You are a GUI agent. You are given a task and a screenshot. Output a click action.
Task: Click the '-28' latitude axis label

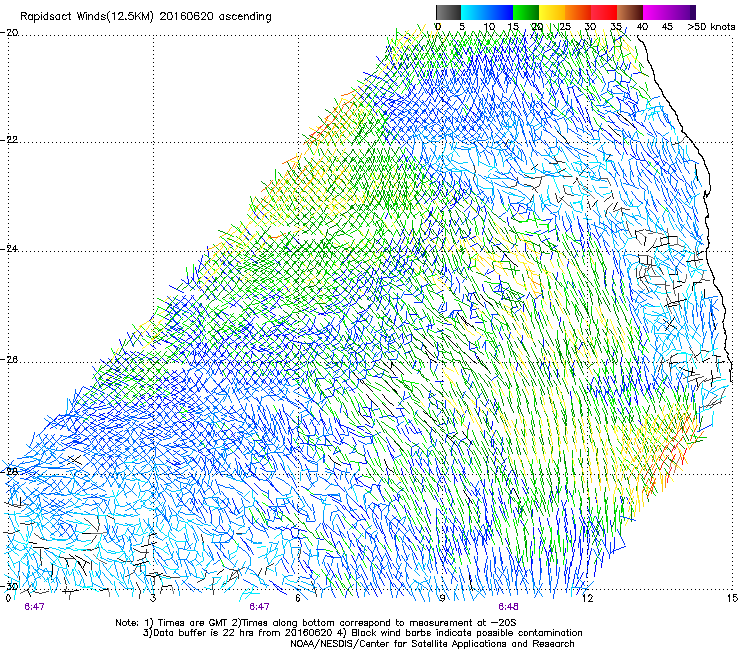pos(9,472)
